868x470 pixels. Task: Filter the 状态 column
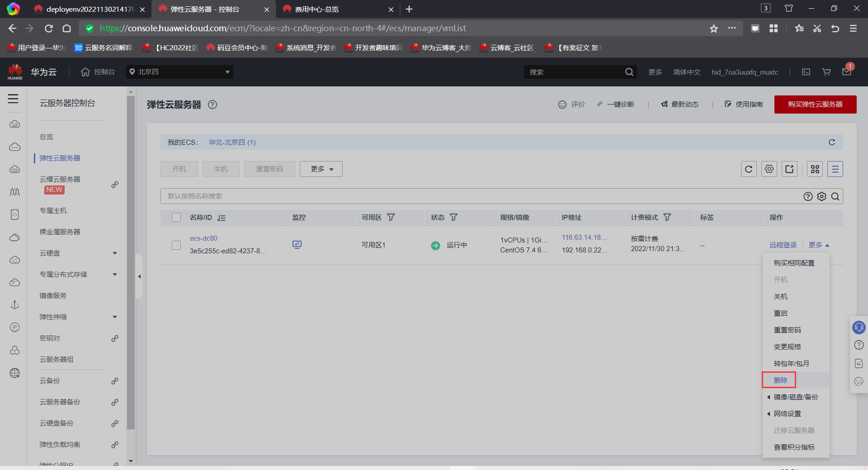453,218
